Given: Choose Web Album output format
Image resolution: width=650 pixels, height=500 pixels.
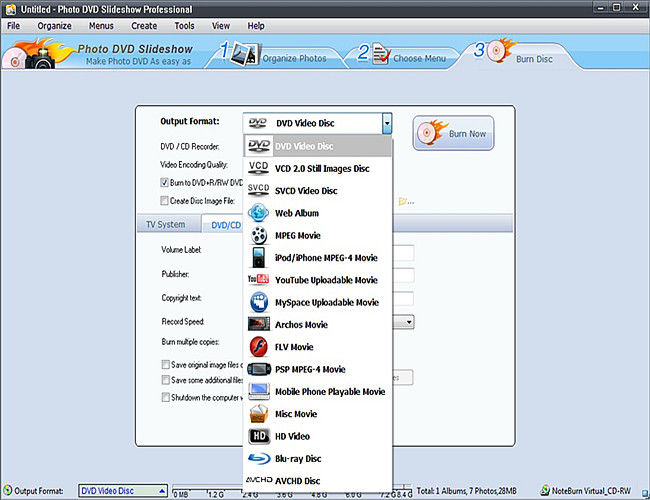Looking at the screenshot, I should (x=318, y=213).
